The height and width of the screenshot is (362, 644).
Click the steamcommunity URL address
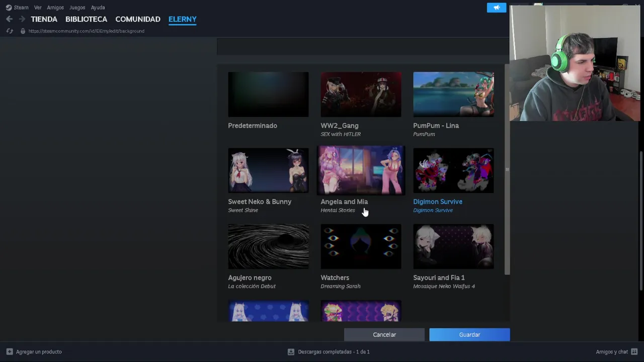click(x=87, y=31)
